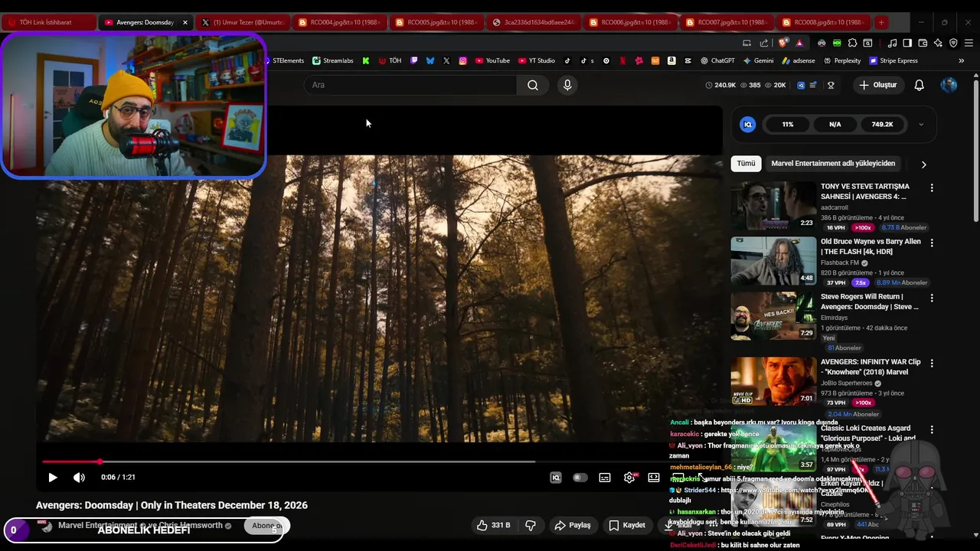Open the browser hamburger main menu

point(969,43)
